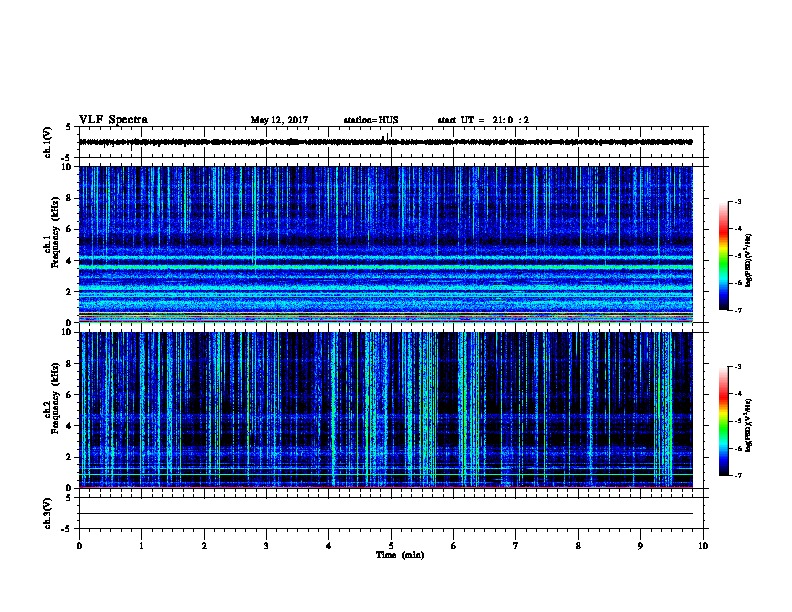The image size is (792, 612).
Task: Click the "-7" tick on ch.1 colorbar
Action: 737,310
